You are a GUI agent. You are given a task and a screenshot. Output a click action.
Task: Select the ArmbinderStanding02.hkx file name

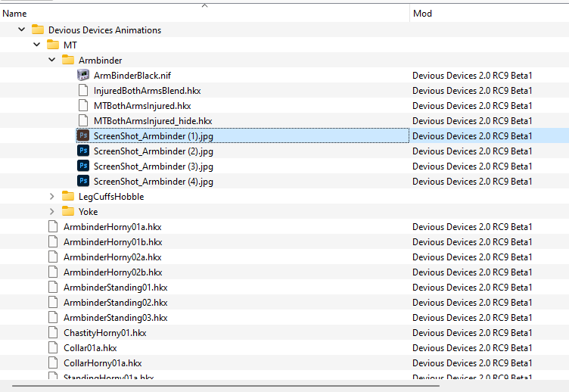coord(116,303)
